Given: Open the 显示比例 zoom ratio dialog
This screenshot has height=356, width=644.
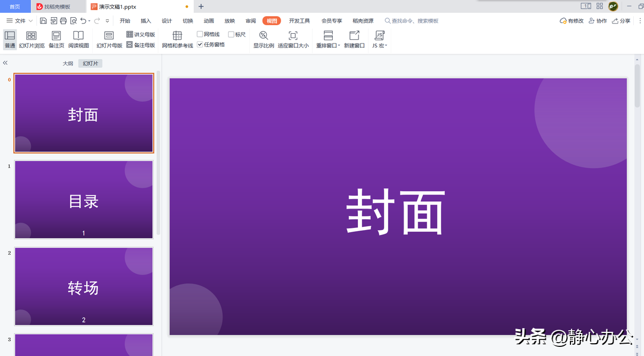Looking at the screenshot, I should pos(264,40).
